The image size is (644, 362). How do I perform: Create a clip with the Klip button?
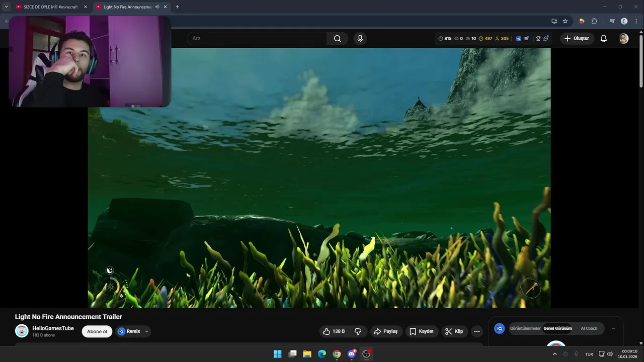[x=454, y=331]
